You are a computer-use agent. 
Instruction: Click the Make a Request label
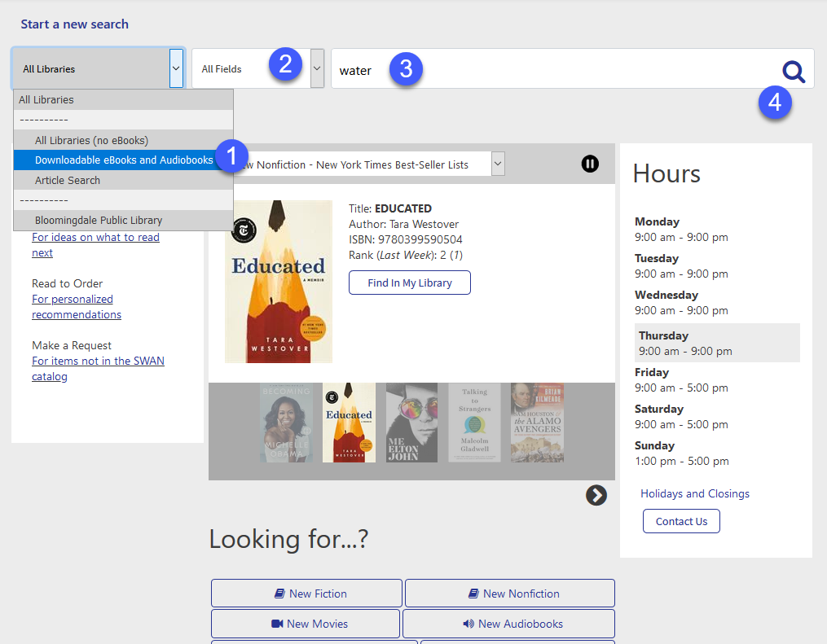click(x=71, y=345)
